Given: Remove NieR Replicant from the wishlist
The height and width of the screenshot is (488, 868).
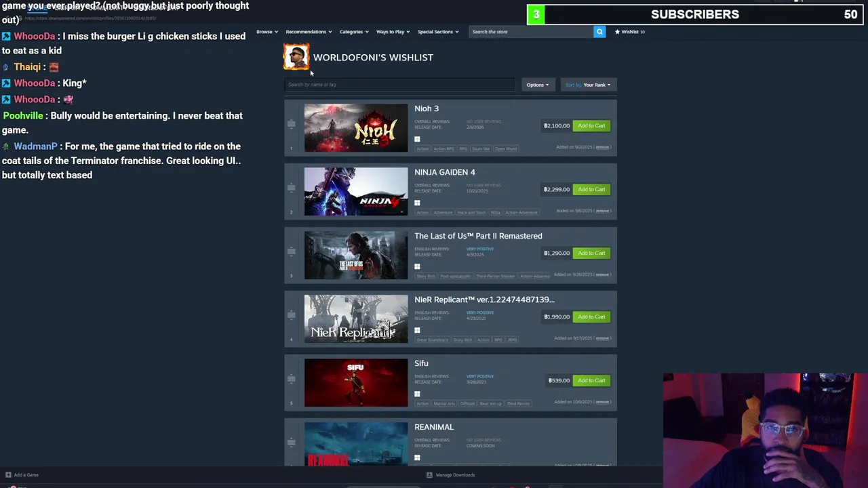Looking at the screenshot, I should [602, 338].
